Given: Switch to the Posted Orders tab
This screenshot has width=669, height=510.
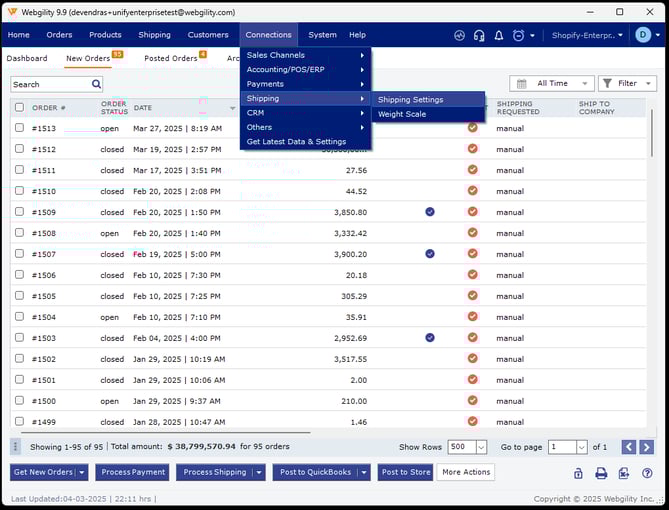Looking at the screenshot, I should click(x=171, y=58).
